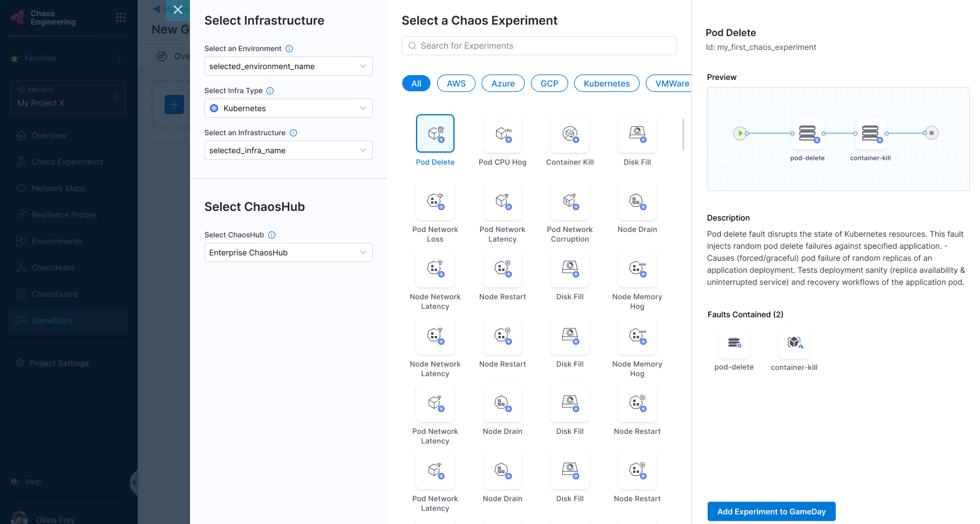Switch to the Kubernetes filter tab
Image resolution: width=980 pixels, height=524 pixels.
tap(606, 84)
